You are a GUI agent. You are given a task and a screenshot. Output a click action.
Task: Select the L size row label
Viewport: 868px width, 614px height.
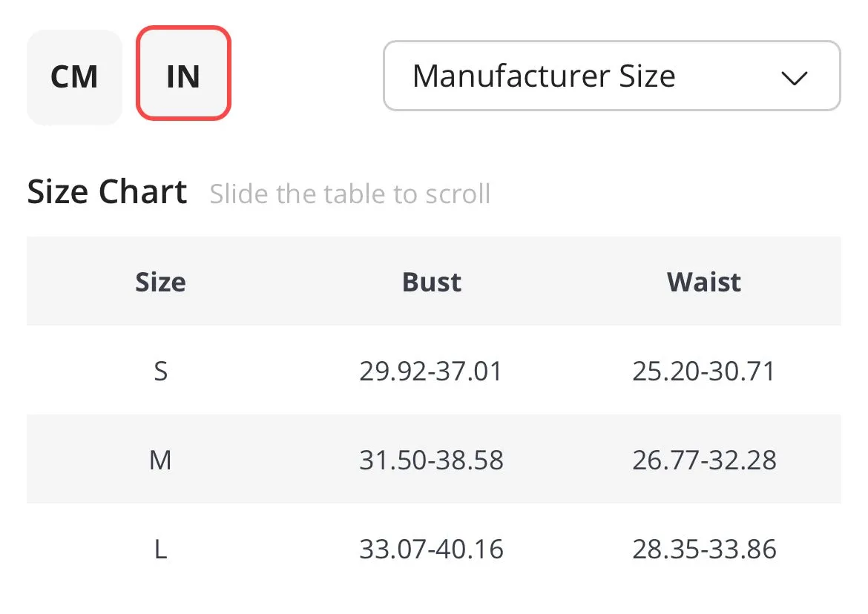click(160, 549)
